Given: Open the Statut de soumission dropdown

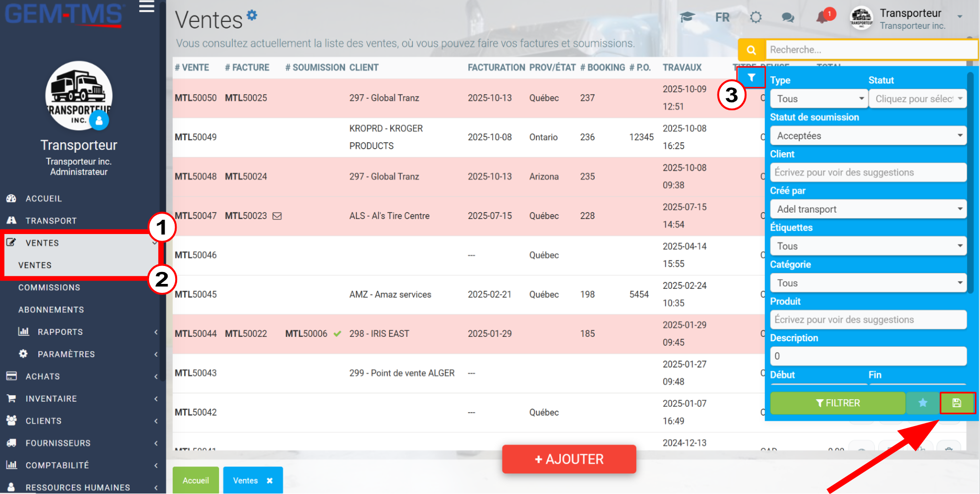Looking at the screenshot, I should tap(868, 136).
